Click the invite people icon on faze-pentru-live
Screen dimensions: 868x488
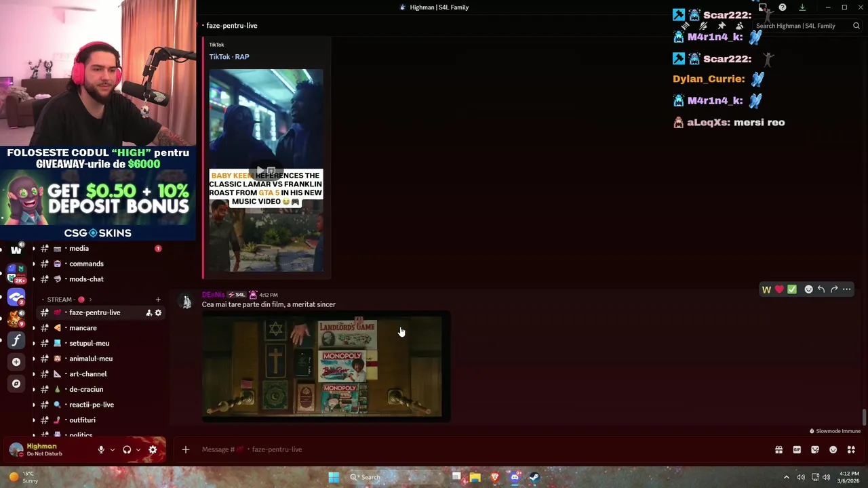149,312
